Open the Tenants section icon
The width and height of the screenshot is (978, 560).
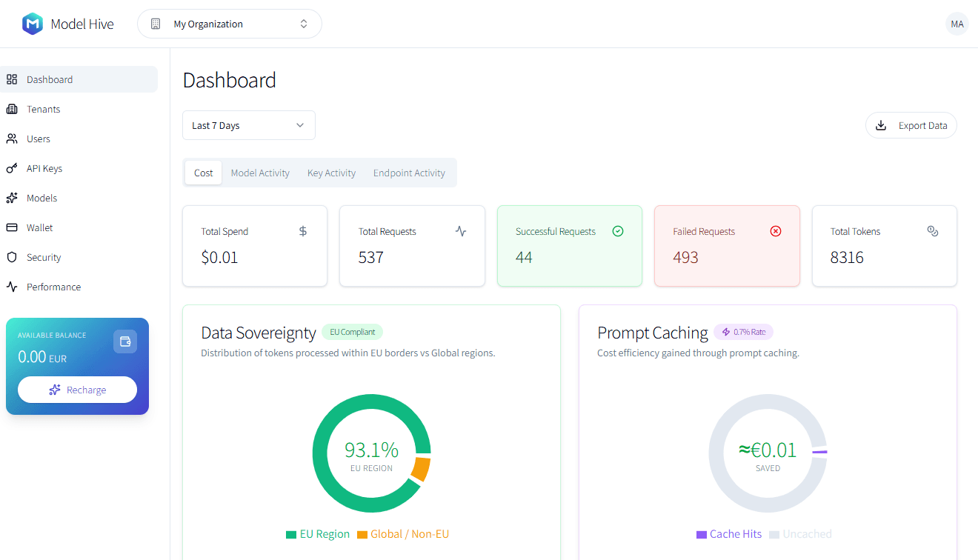pyautogui.click(x=12, y=109)
